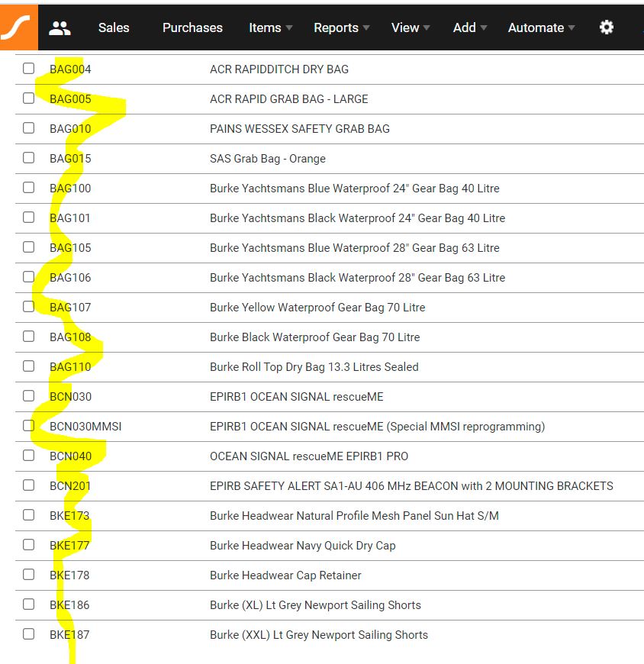The width and height of the screenshot is (644, 664).
Task: Tick the checkbox for BAG004
Action: (29, 68)
